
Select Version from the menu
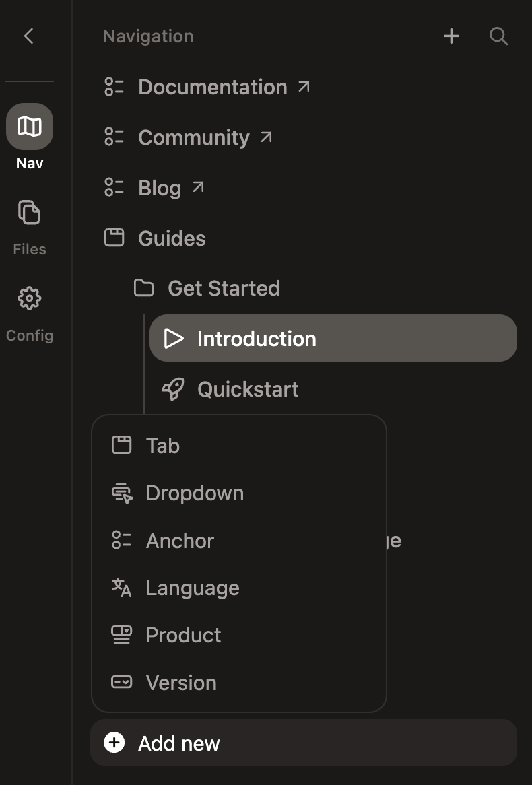(180, 682)
